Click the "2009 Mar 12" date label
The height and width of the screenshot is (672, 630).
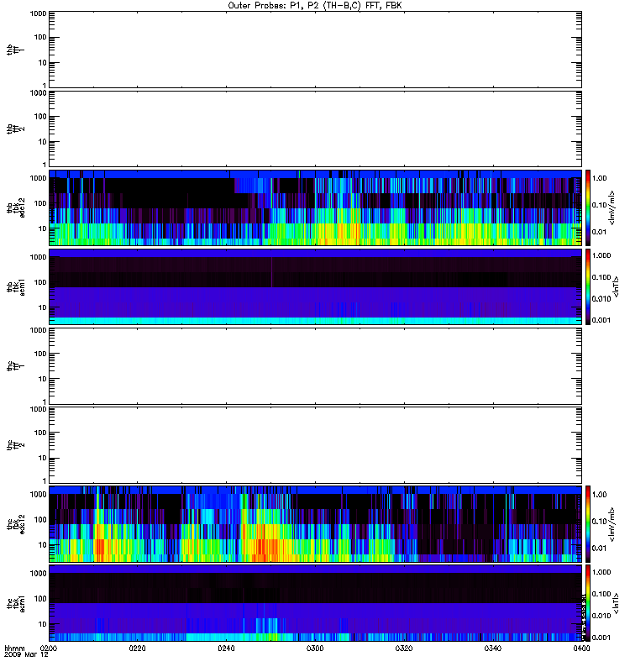[26, 655]
